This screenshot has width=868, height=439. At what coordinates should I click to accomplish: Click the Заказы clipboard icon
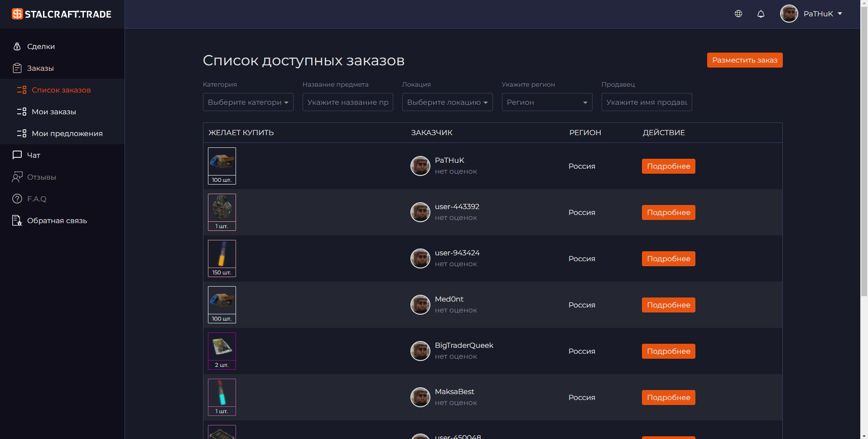17,68
